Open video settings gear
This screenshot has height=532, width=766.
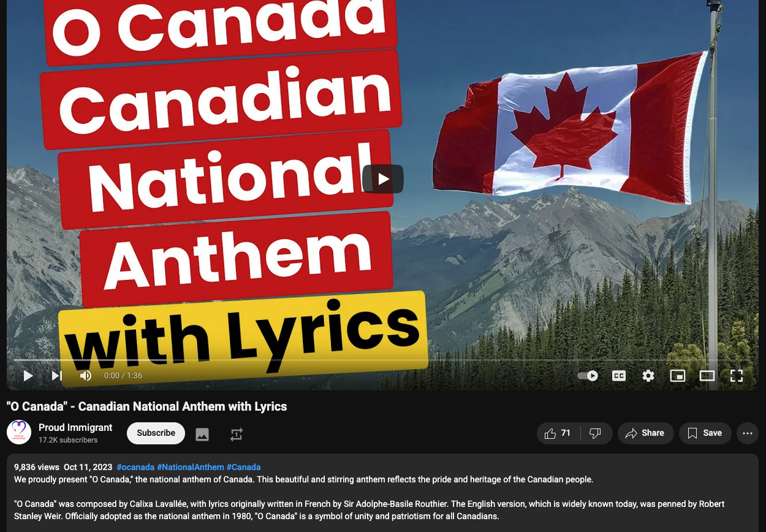648,376
